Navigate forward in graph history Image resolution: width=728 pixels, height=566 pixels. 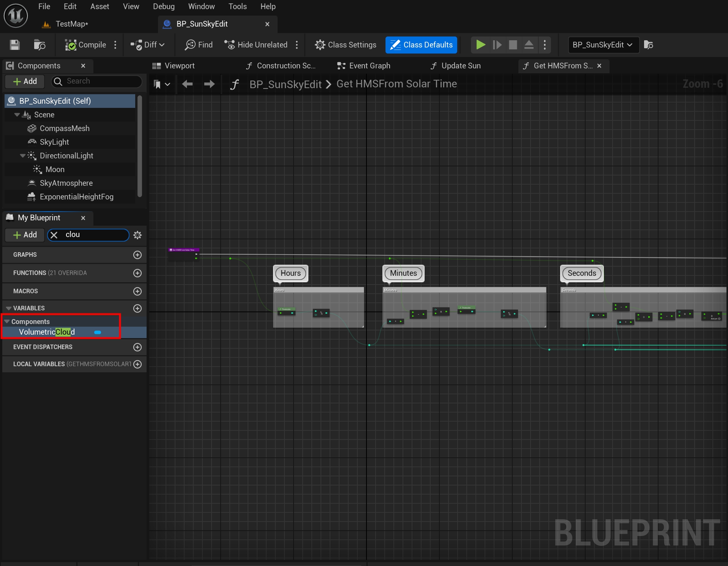point(209,84)
